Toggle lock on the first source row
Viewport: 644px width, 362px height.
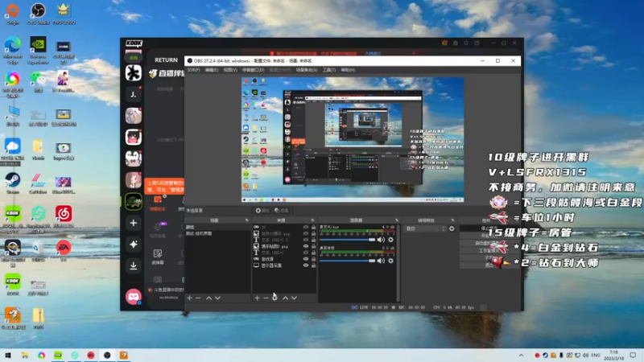point(313,227)
